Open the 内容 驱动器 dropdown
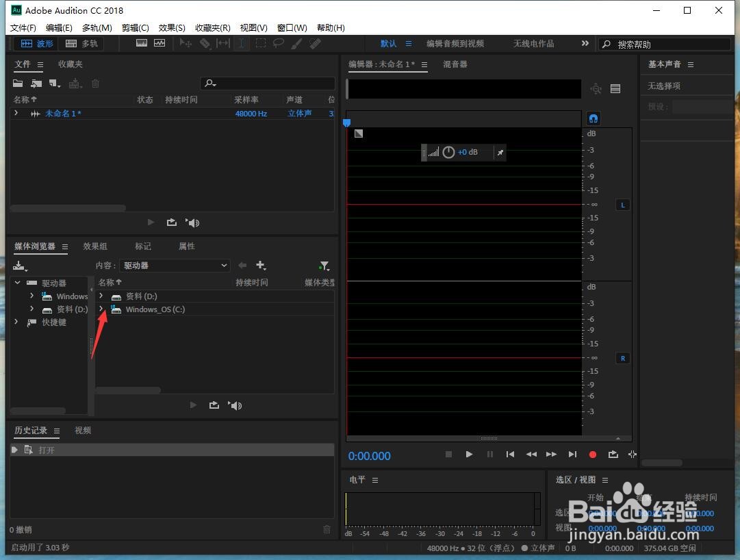This screenshot has width=740, height=560. tap(175, 266)
